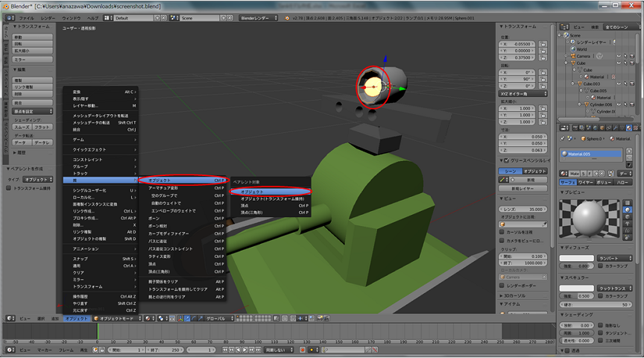644x358 pixels.
Task: Toggle the レンダーボーダー checkbox
Action: click(x=501, y=285)
